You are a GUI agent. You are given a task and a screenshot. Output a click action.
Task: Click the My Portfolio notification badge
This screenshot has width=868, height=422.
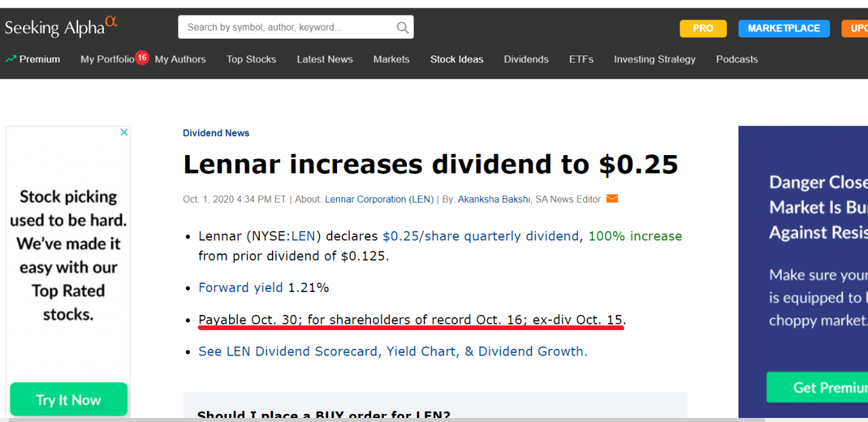click(142, 58)
